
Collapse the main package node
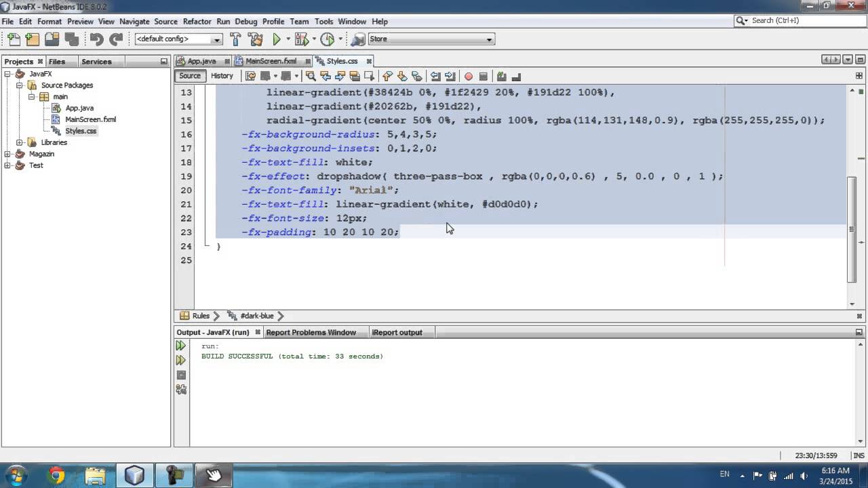pos(31,97)
